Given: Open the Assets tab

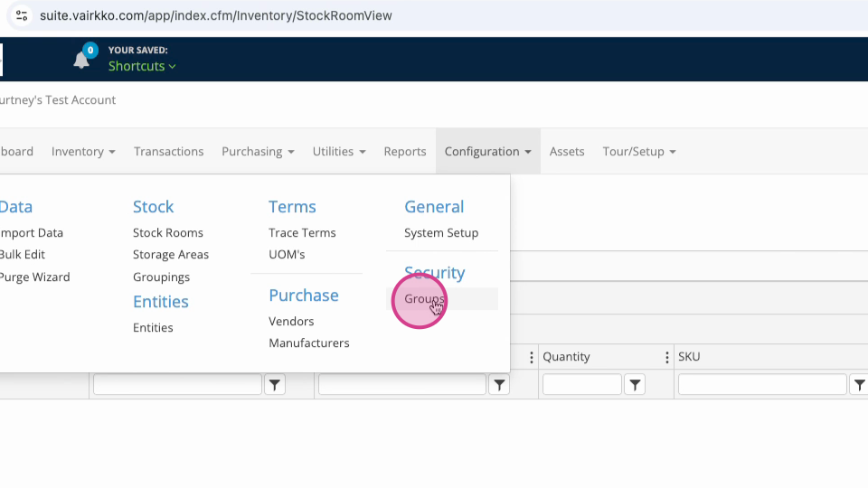Looking at the screenshot, I should (x=567, y=152).
